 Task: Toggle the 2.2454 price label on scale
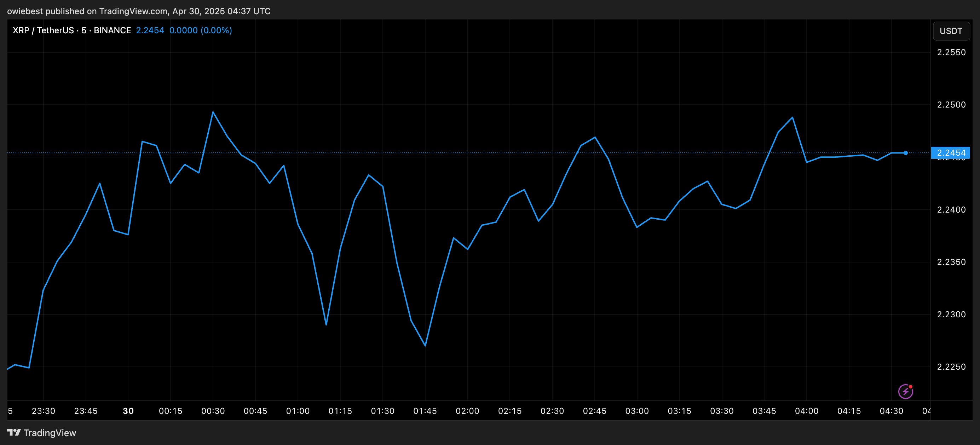[x=951, y=153]
